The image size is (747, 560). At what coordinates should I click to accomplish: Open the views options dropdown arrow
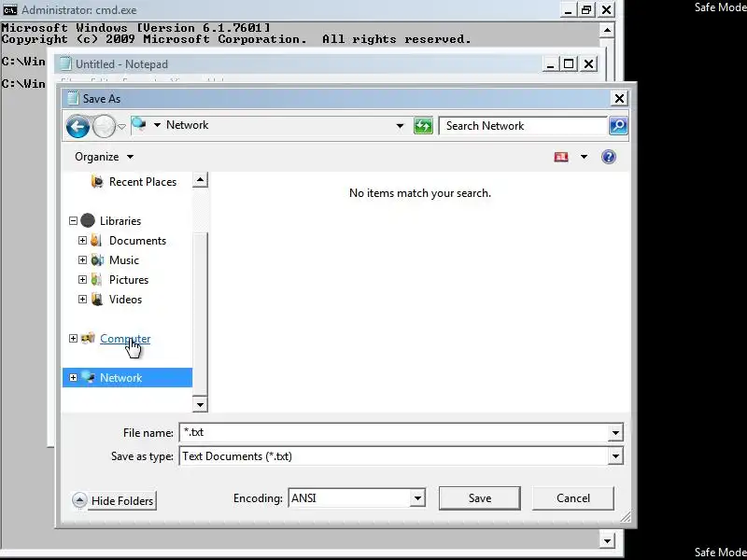coord(585,157)
